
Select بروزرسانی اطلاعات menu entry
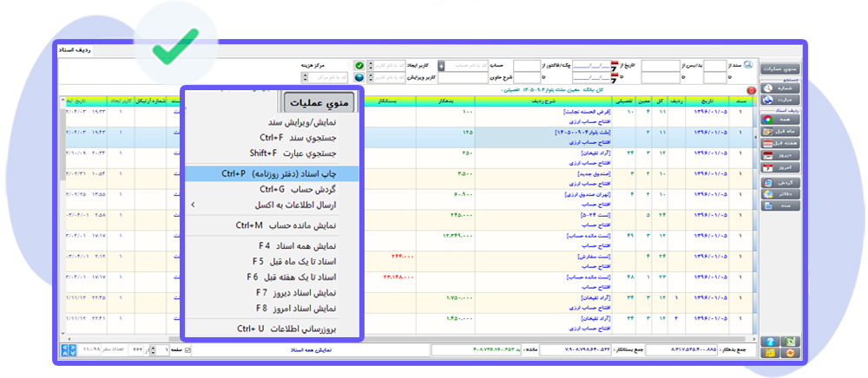pyautogui.click(x=272, y=329)
